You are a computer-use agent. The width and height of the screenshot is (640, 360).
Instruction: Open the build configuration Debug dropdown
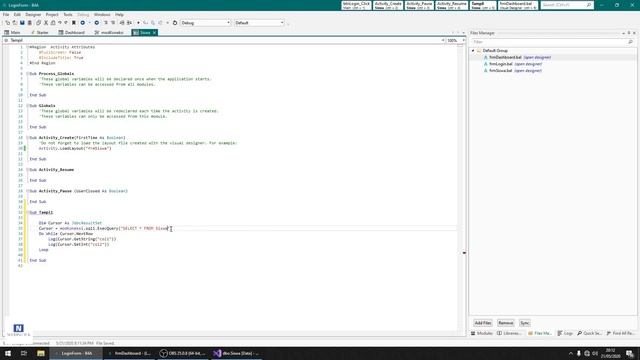[205, 23]
